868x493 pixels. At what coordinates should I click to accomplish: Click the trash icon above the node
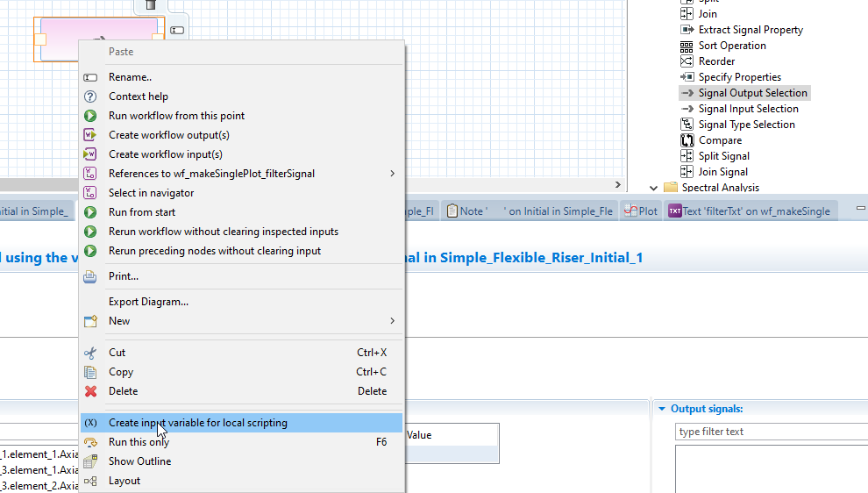click(x=150, y=5)
